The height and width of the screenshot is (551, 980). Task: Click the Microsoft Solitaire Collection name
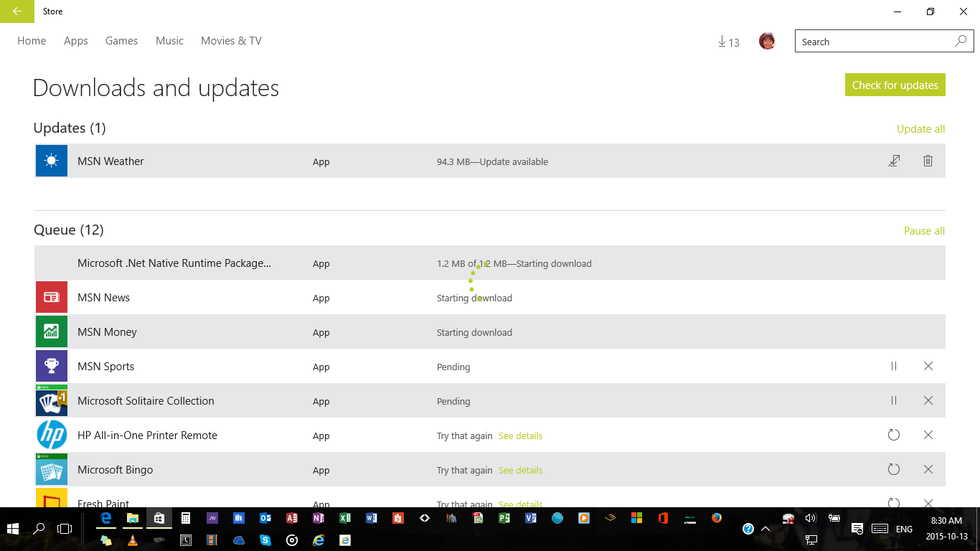click(146, 401)
